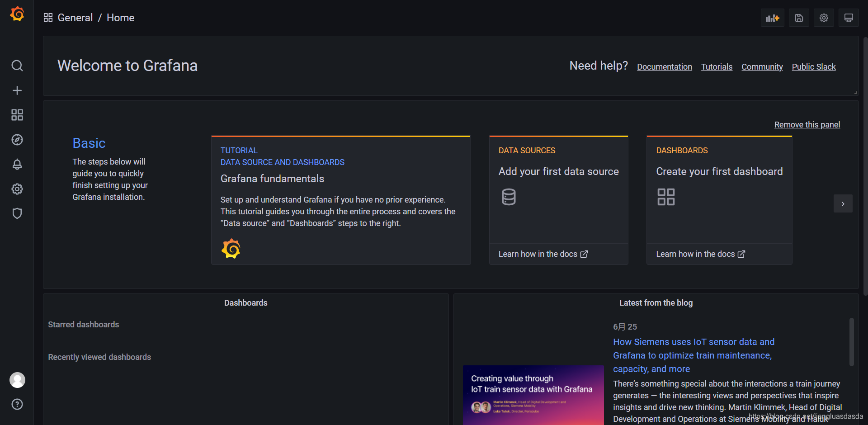Viewport: 868px width, 425px height.
Task: Open the Dashboards four-squares sidebar icon
Action: click(x=17, y=115)
